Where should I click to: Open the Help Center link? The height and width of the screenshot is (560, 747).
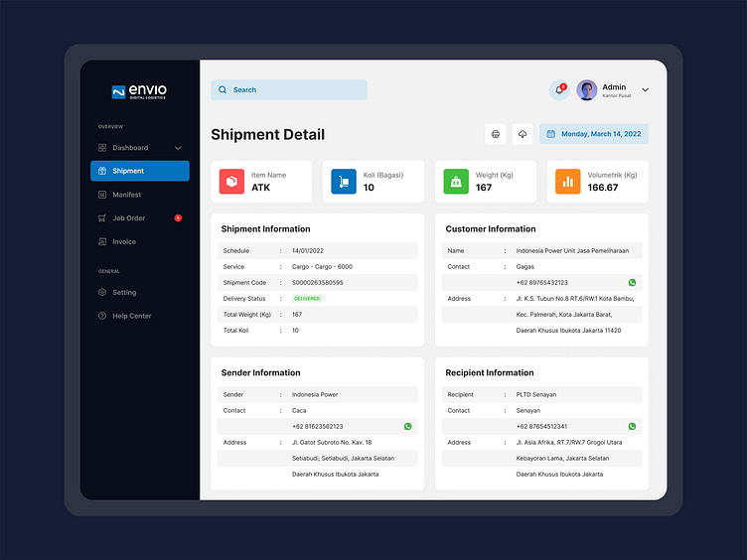(131, 316)
